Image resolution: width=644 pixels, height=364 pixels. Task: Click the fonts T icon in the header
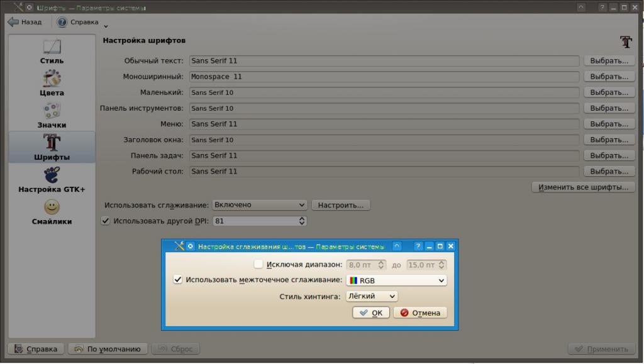click(x=626, y=41)
